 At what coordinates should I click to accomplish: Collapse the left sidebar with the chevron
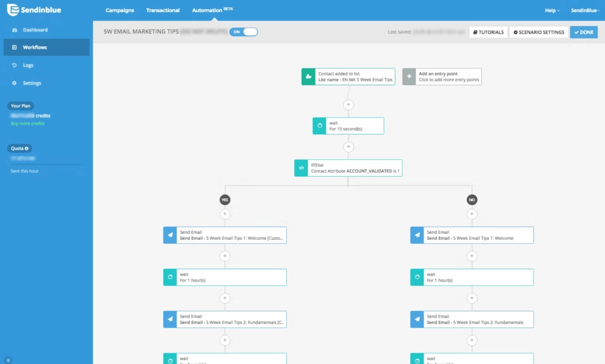tap(8, 360)
